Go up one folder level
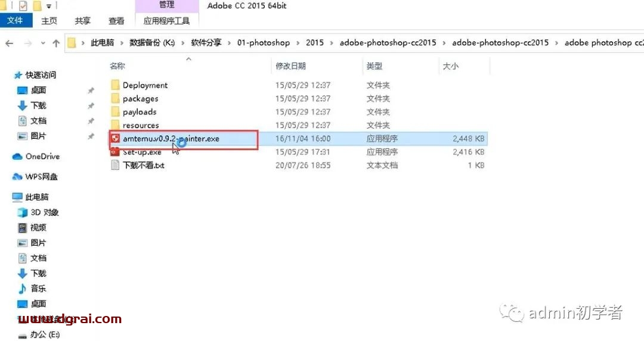Screen dimensions: 644x341 56,43
